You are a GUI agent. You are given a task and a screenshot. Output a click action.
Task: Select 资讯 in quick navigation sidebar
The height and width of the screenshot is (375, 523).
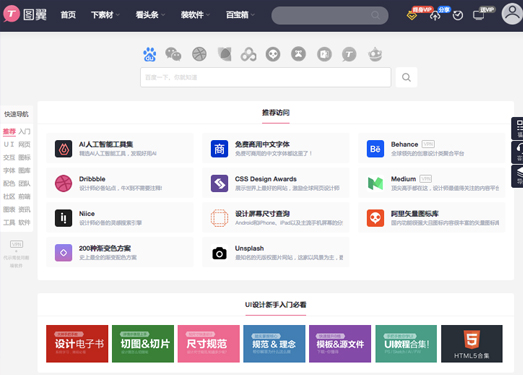pyautogui.click(x=24, y=210)
